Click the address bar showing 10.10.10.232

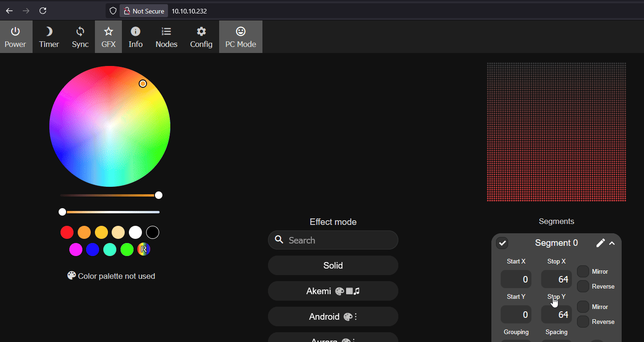(x=189, y=11)
